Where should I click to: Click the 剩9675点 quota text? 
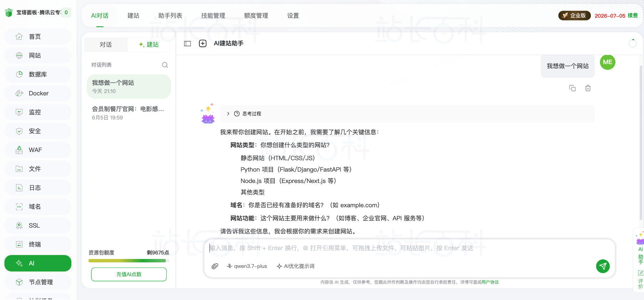tap(158, 253)
